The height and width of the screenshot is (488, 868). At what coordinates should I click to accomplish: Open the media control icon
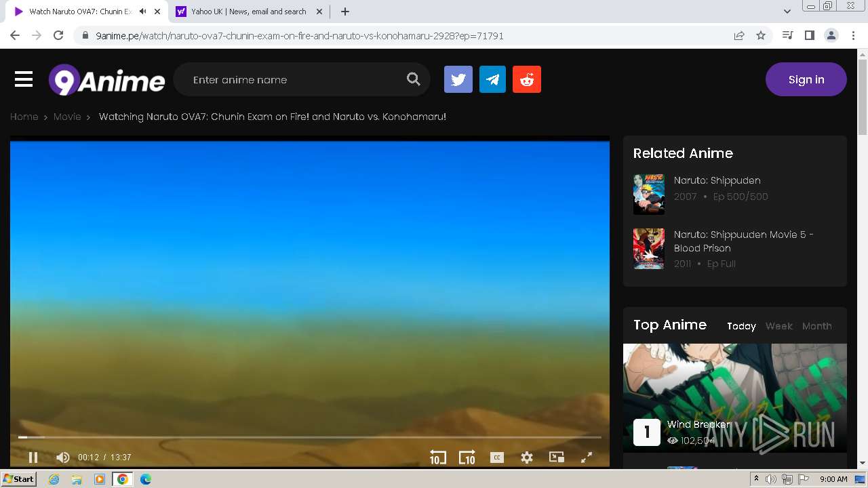point(787,35)
